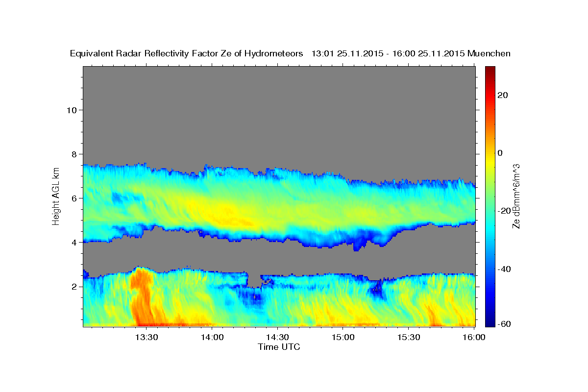The height and width of the screenshot is (392, 588).
Task: Click the colorbar '-40' value label
Action: pyautogui.click(x=504, y=269)
